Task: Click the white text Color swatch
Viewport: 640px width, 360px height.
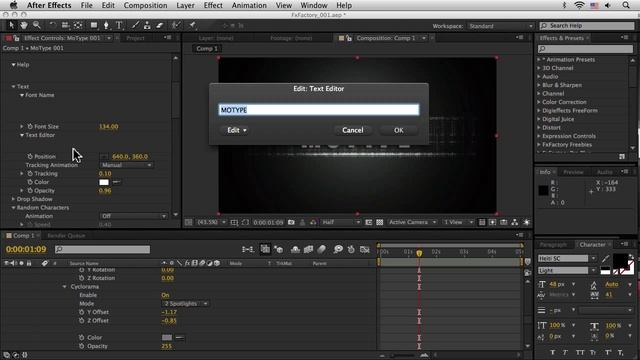Action: 104,182
